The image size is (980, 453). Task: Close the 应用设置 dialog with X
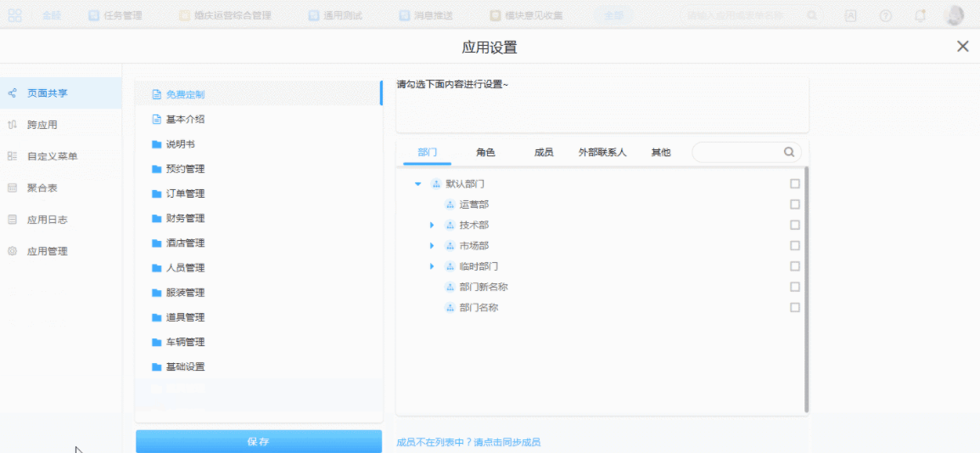click(962, 47)
